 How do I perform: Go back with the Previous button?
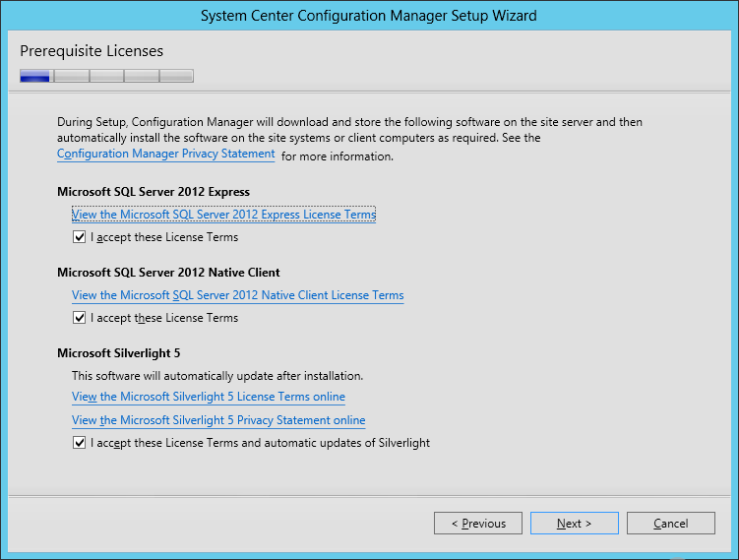click(478, 524)
